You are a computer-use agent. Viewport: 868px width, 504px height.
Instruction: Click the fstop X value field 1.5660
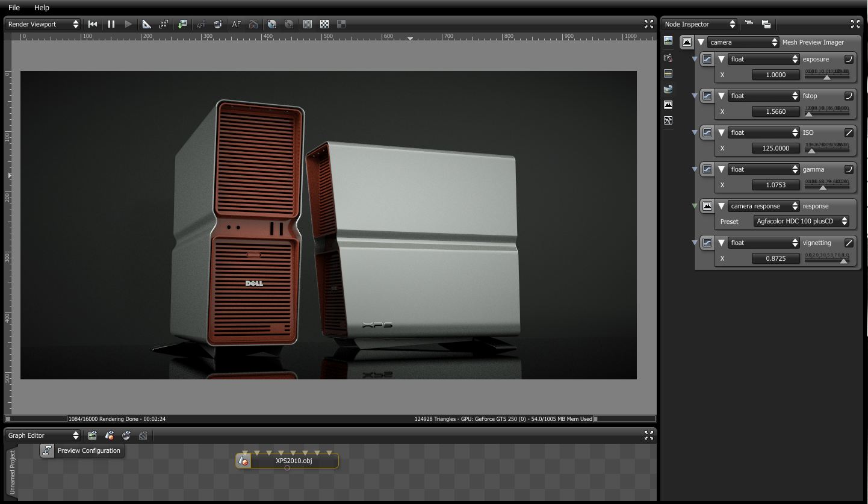776,111
